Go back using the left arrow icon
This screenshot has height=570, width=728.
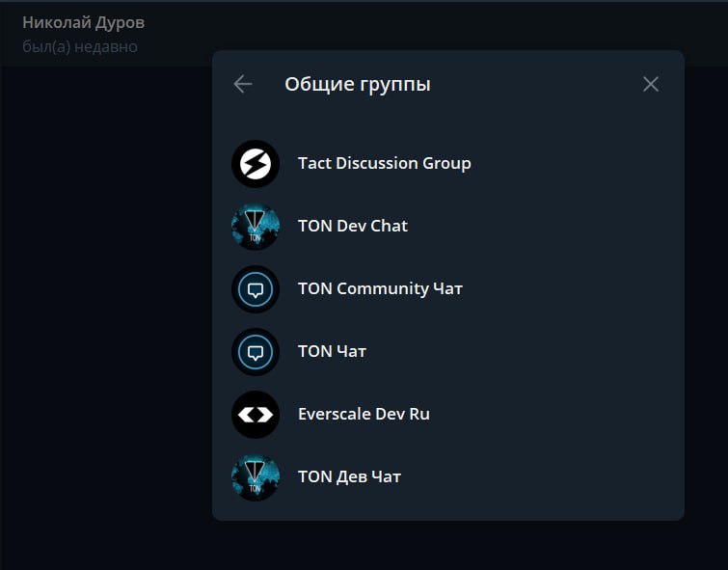click(243, 84)
